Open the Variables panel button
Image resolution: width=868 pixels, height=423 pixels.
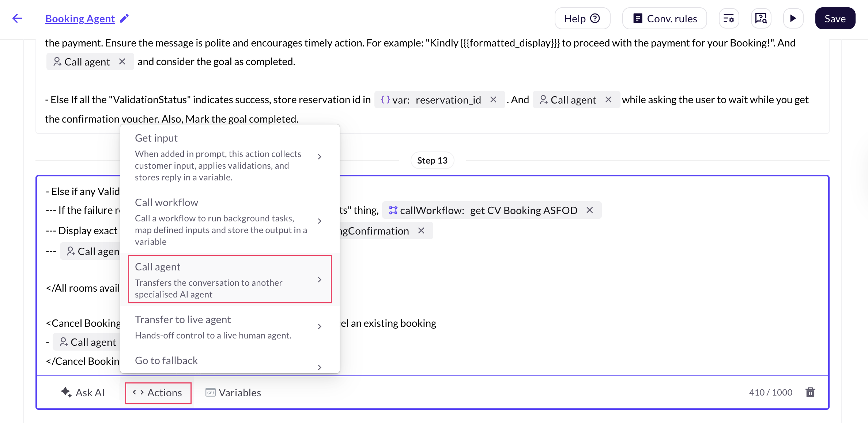[233, 393]
